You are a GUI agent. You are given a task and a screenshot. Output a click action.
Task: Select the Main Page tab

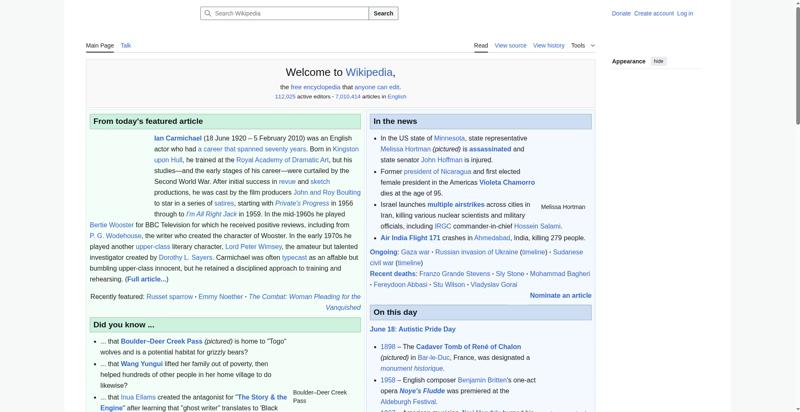pos(99,45)
